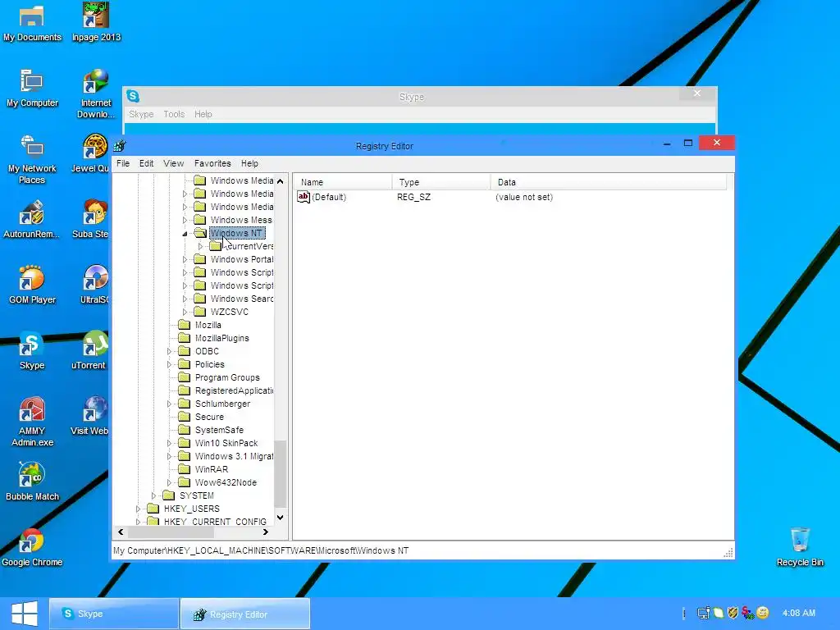Launch Internet Download Manager shortcut
Viewport: 840px width, 630px height.
tap(95, 94)
